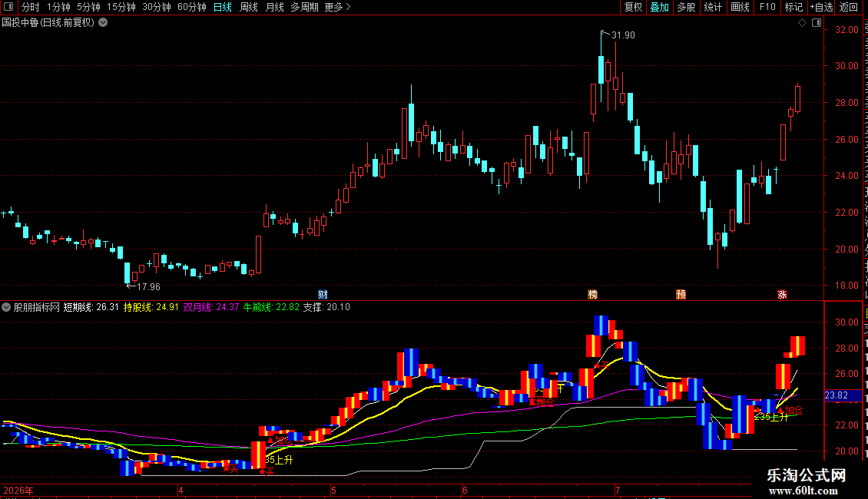The height and width of the screenshot is (499, 868).
Task: Open the dropdown beside 国投中鲁 title
Action: point(103,23)
